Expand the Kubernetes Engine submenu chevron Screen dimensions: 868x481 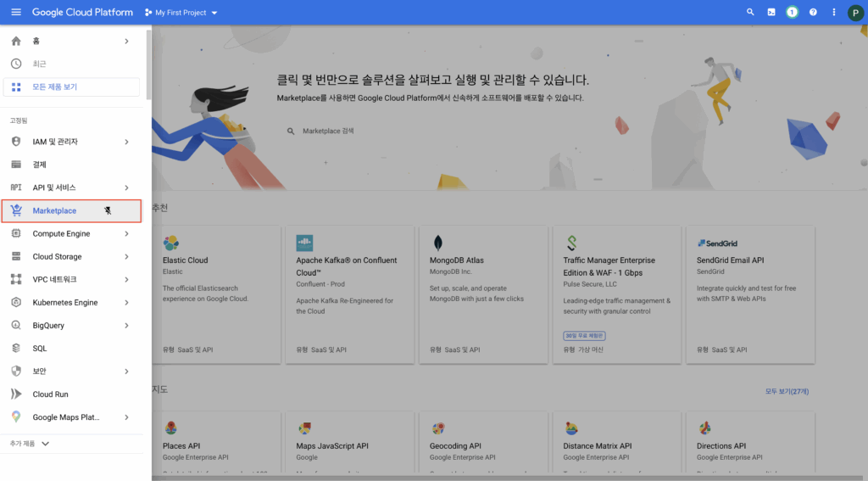tap(127, 303)
